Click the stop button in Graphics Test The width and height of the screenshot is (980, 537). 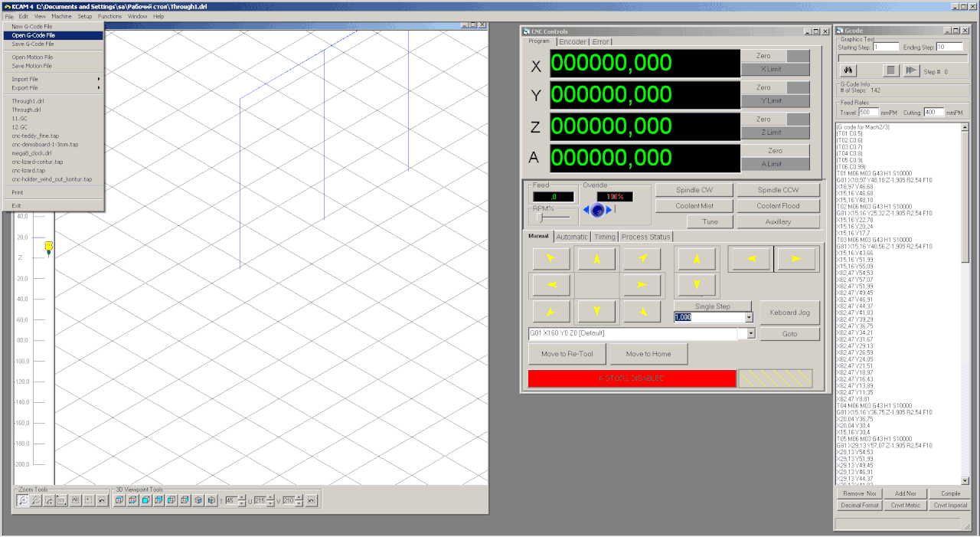click(890, 70)
